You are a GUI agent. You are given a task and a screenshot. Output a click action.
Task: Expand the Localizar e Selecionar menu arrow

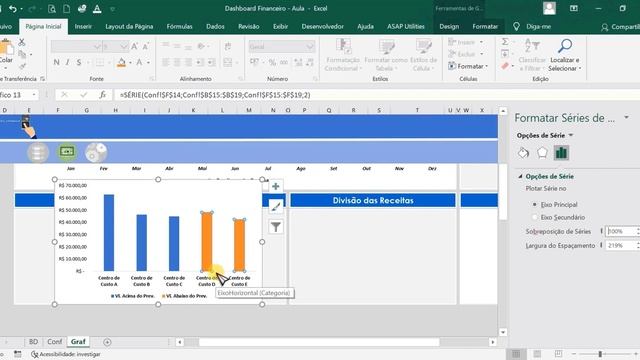pyautogui.click(x=580, y=69)
